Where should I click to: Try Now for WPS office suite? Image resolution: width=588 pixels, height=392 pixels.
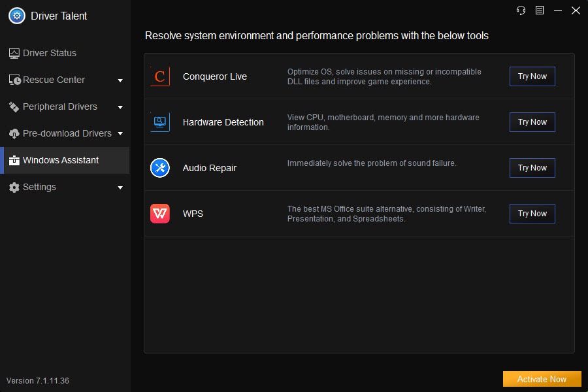point(532,214)
